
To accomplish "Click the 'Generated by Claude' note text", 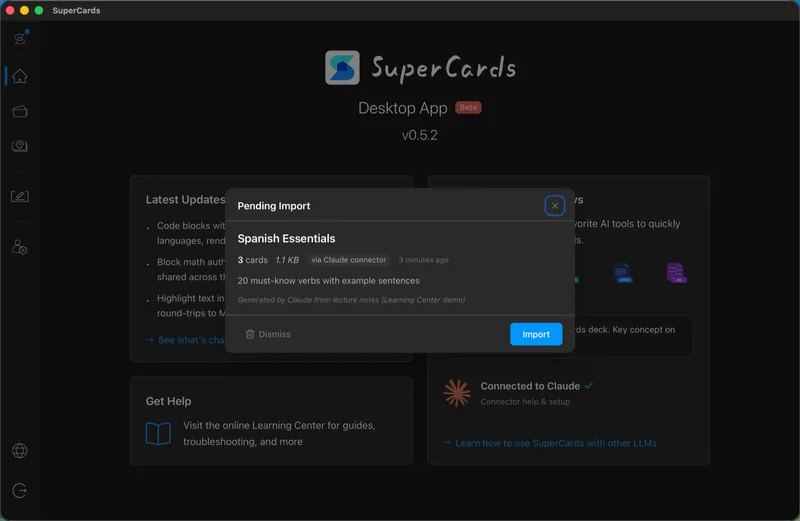I will tap(351, 300).
